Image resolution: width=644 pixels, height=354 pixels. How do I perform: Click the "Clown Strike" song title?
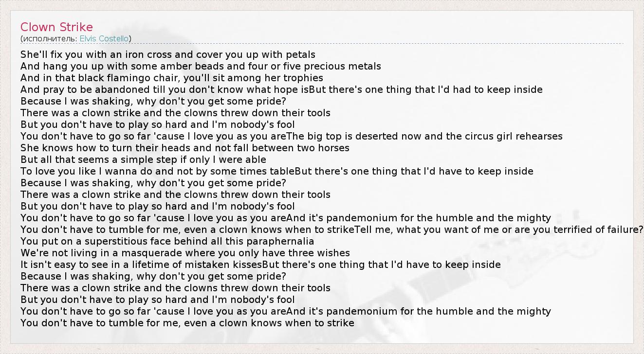tap(56, 27)
